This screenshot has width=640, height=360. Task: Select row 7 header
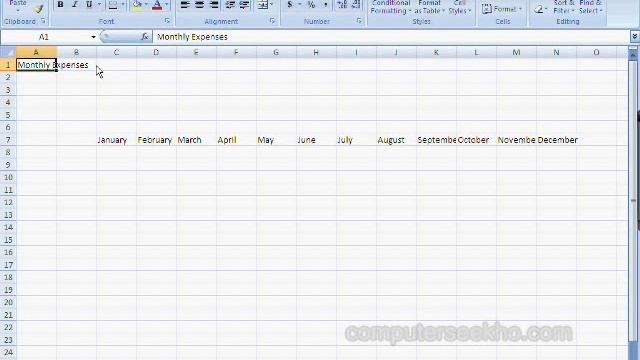pyautogui.click(x=8, y=140)
